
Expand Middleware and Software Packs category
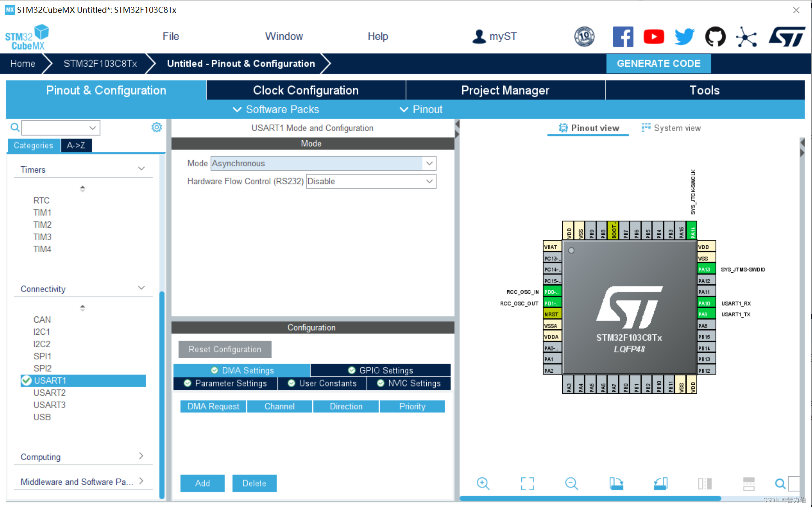141,481
